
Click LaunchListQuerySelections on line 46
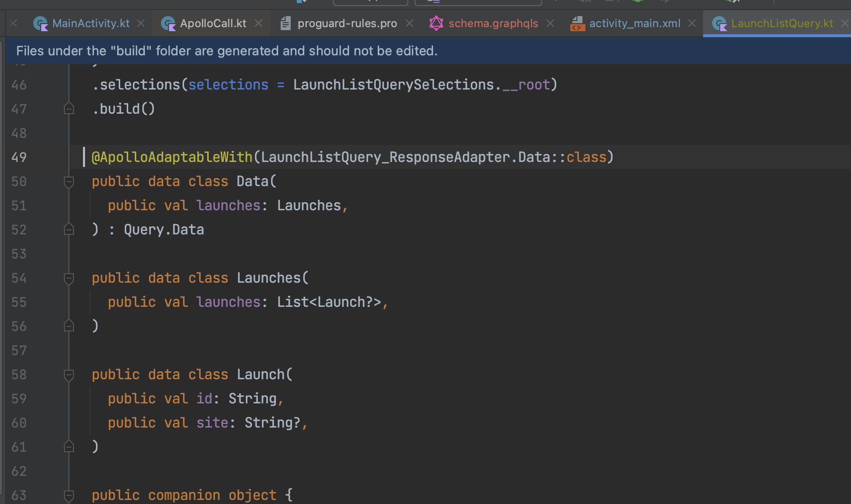pyautogui.click(x=393, y=85)
